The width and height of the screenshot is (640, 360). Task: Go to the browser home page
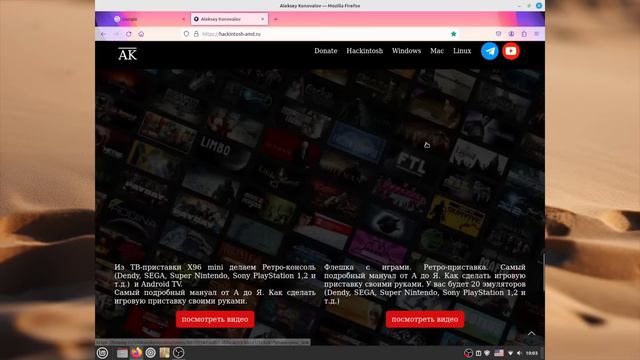(x=141, y=34)
